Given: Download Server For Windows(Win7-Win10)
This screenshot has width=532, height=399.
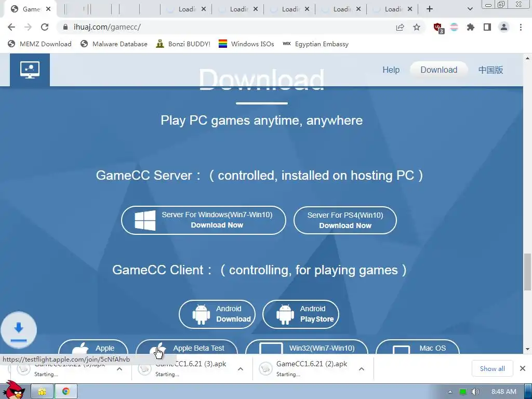Looking at the screenshot, I should tap(204, 220).
